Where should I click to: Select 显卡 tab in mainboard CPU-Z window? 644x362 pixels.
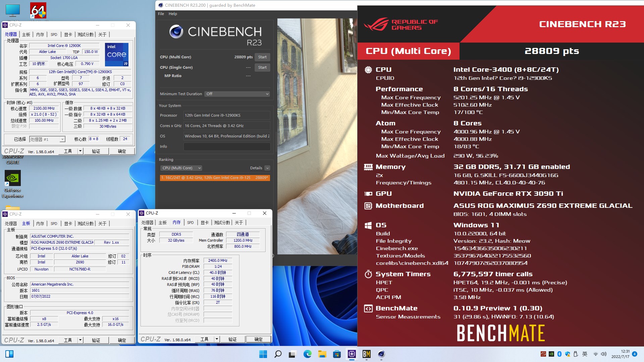(68, 224)
